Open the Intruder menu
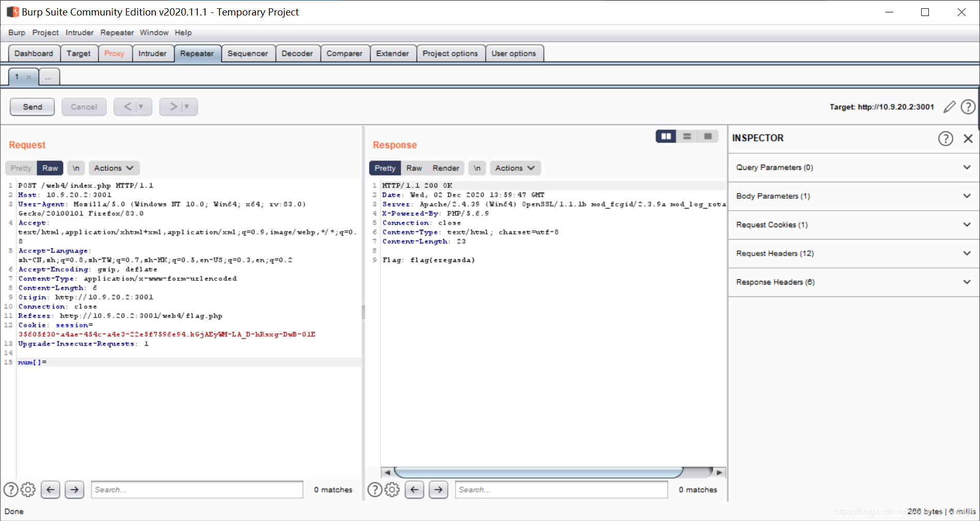The width and height of the screenshot is (980, 521). (x=80, y=33)
